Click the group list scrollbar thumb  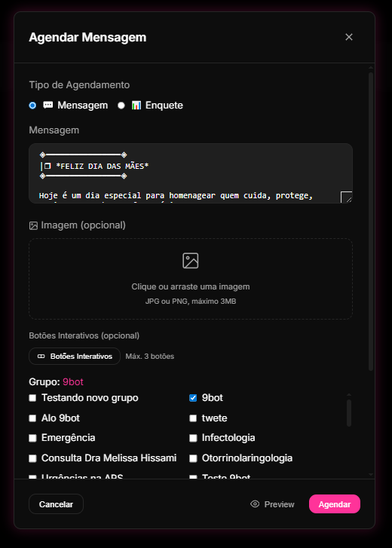pyautogui.click(x=349, y=413)
